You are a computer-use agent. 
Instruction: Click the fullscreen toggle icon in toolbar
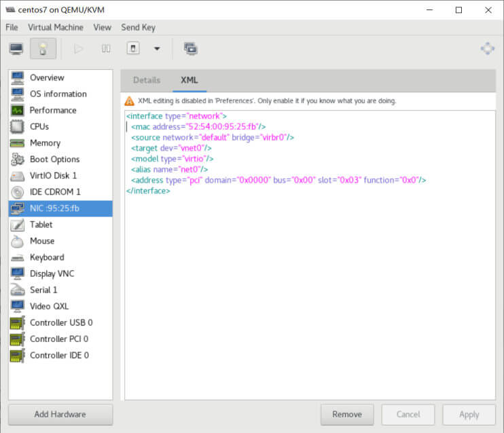click(487, 49)
